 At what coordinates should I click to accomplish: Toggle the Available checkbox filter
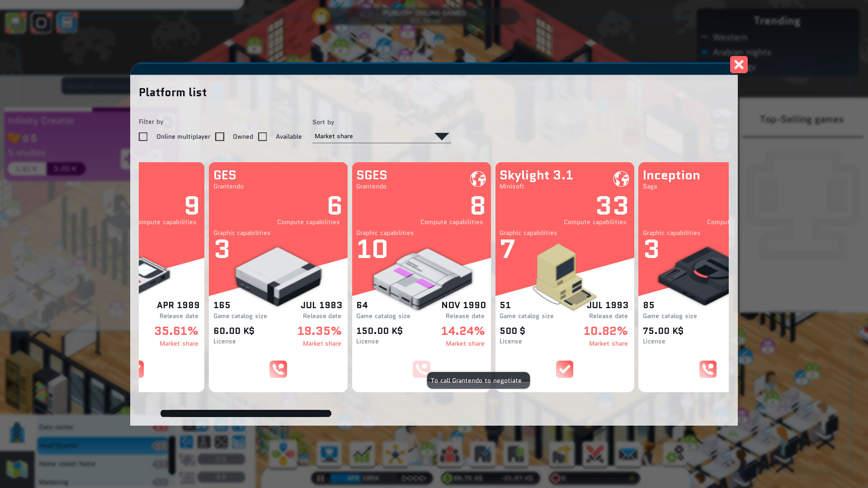coord(262,136)
